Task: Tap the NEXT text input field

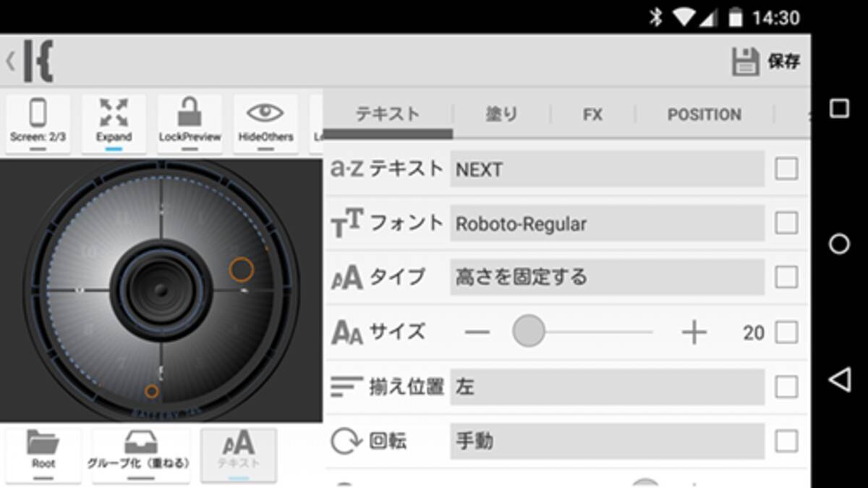Action: (606, 169)
